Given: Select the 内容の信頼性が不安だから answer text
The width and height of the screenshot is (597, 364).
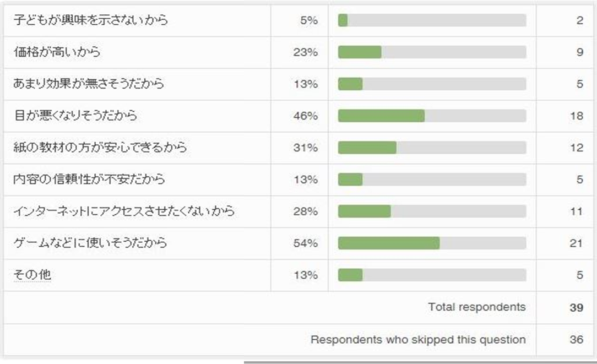Looking at the screenshot, I should pos(89,180).
